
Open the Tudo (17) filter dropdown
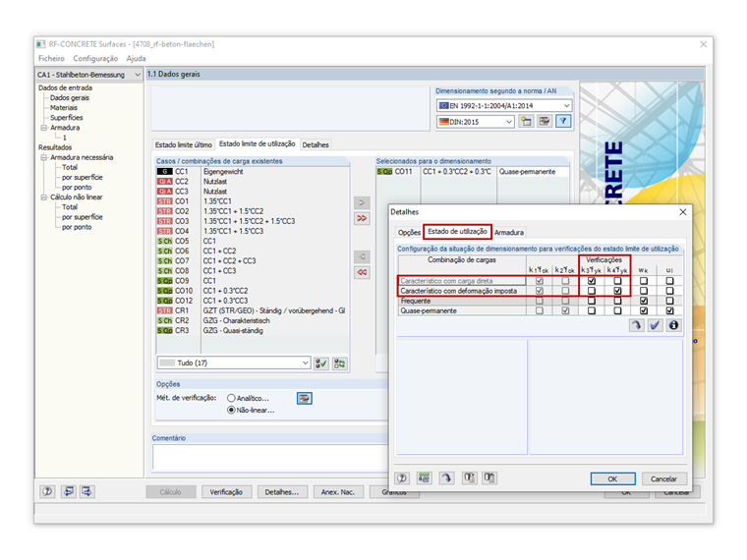coord(306,363)
